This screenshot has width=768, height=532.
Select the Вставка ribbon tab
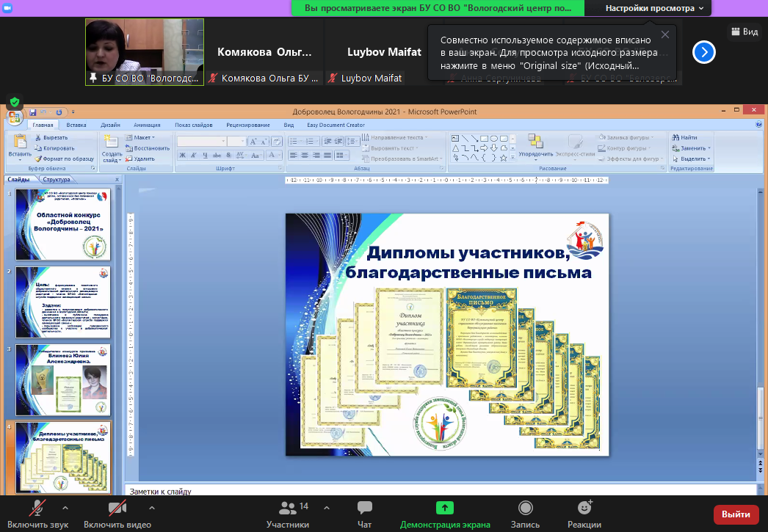click(76, 125)
